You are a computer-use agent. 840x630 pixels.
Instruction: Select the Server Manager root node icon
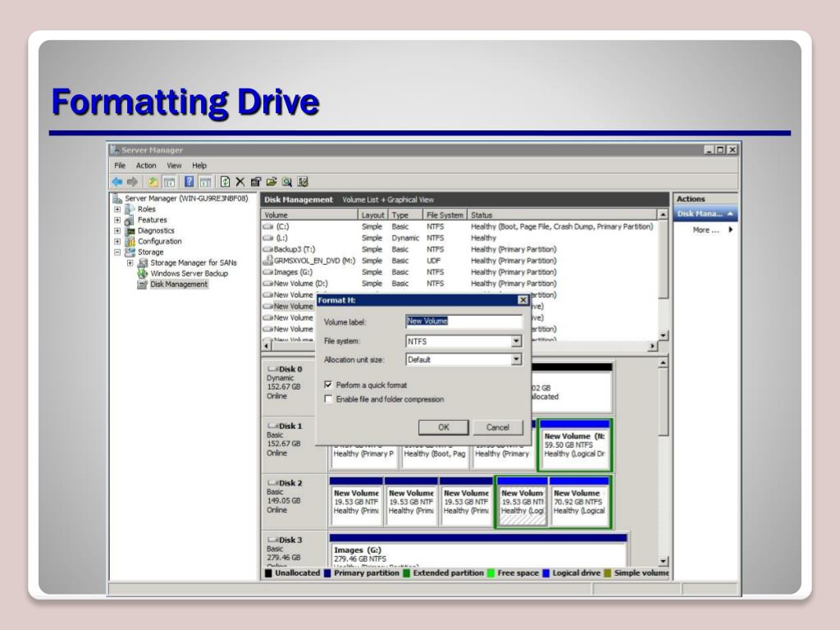(117, 199)
